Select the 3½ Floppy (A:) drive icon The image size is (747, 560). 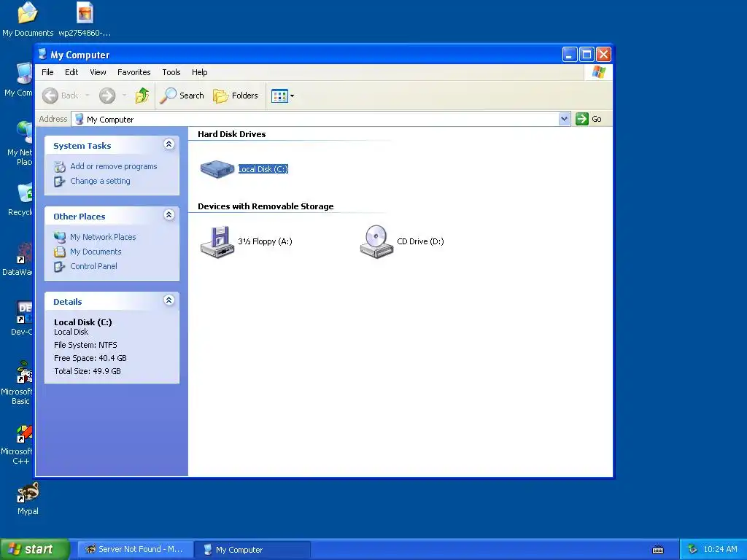point(217,242)
